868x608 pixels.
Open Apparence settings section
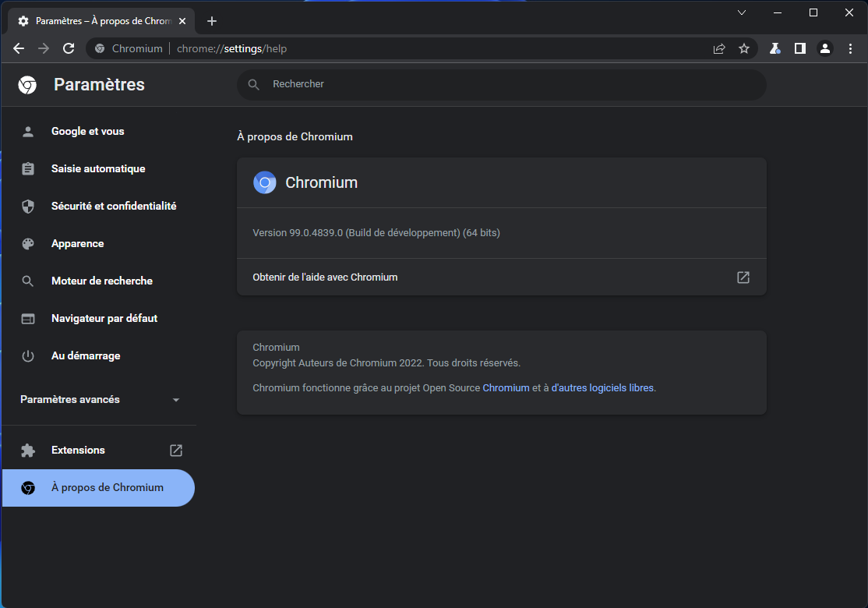point(99,244)
